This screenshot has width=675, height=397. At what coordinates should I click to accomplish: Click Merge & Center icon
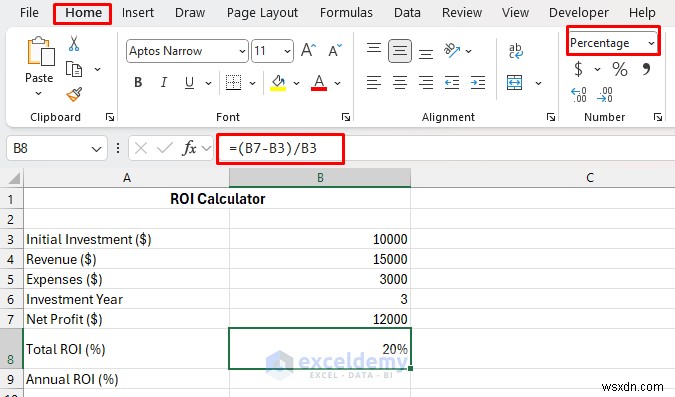click(514, 82)
